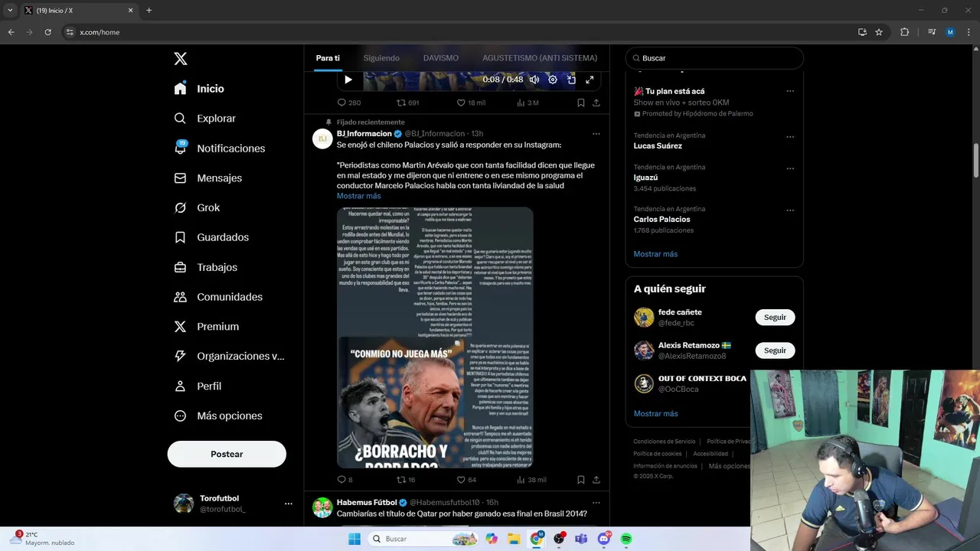Open the Torofutbol account menu dots
This screenshot has width=980, height=551.
[x=289, y=504]
